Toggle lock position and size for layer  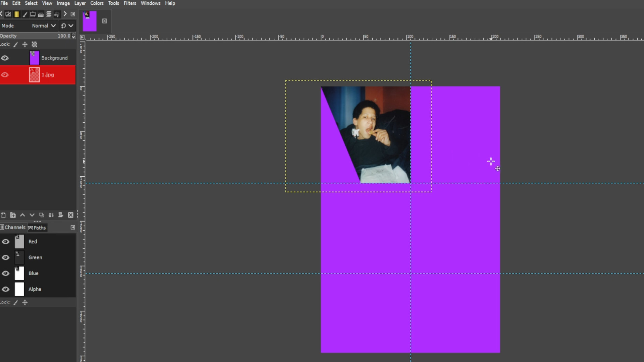tap(25, 44)
